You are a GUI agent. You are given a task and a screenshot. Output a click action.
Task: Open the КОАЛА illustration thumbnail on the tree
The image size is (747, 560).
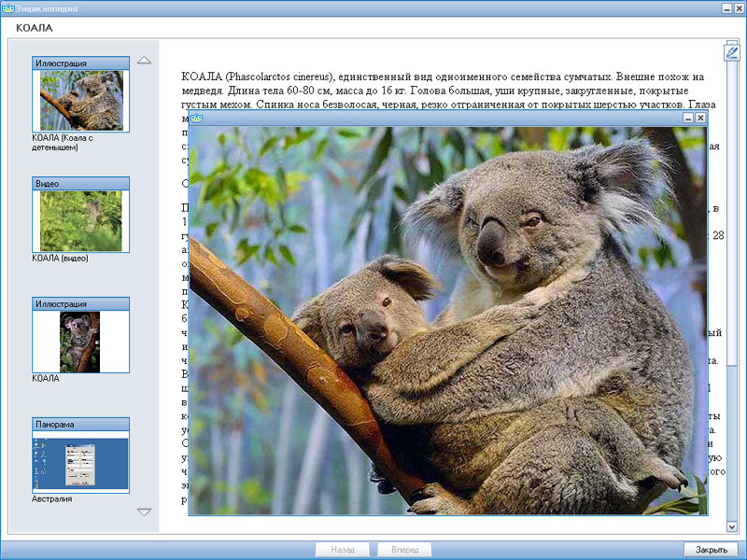[x=81, y=342]
